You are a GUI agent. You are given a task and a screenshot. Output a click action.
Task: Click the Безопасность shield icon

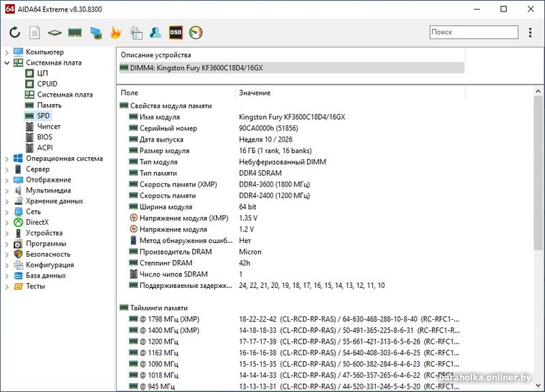click(x=18, y=254)
